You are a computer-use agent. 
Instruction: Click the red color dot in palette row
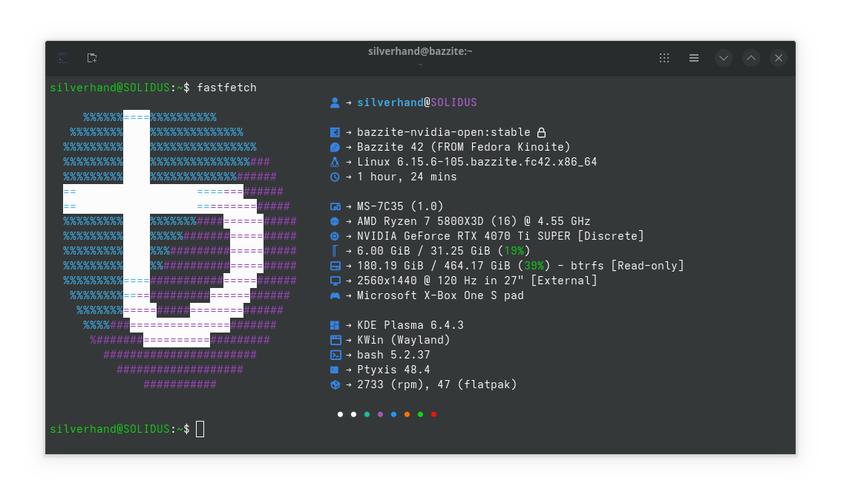[434, 414]
